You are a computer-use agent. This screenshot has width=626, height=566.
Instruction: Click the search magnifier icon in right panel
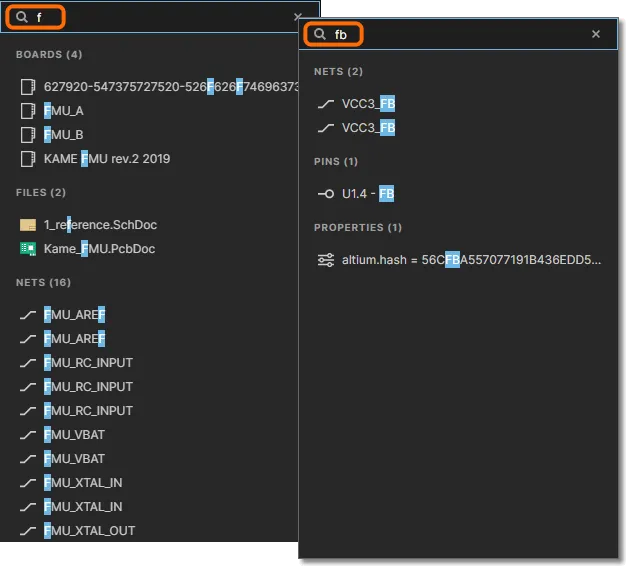(x=320, y=34)
